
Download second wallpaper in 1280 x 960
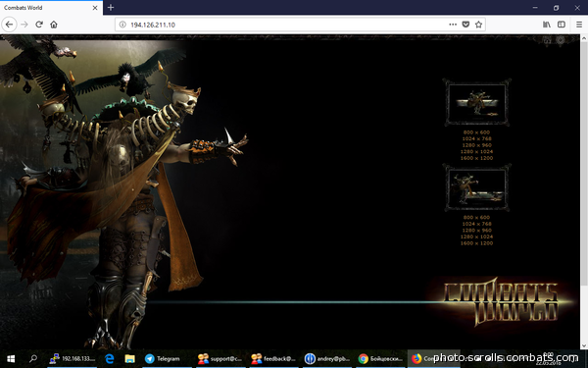pos(476,231)
